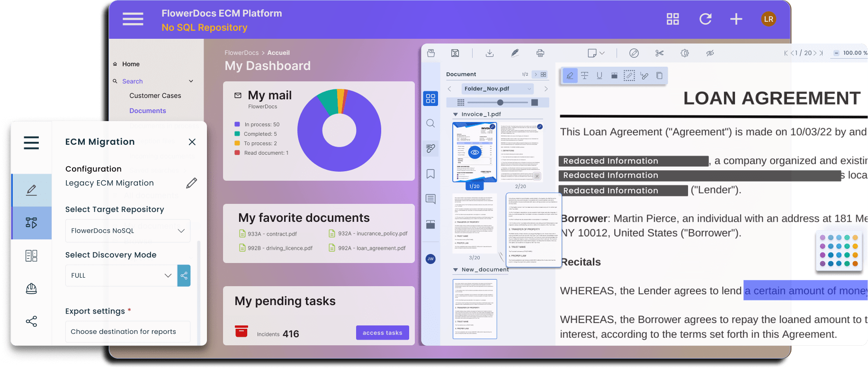This screenshot has height=368, width=868.
Task: Select the underline annotation tool
Action: (600, 76)
